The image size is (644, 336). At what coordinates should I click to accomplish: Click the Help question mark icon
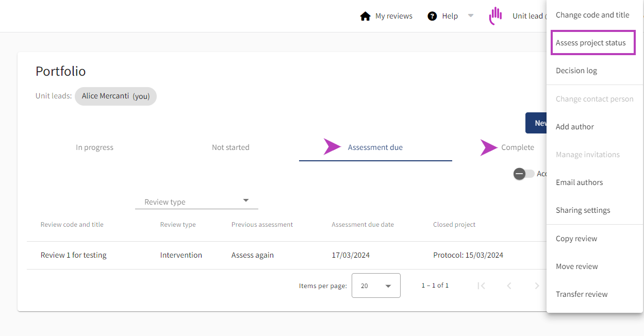[x=432, y=16]
